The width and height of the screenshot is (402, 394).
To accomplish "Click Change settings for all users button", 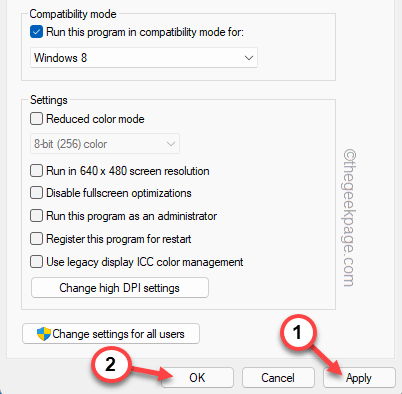I will [111, 334].
